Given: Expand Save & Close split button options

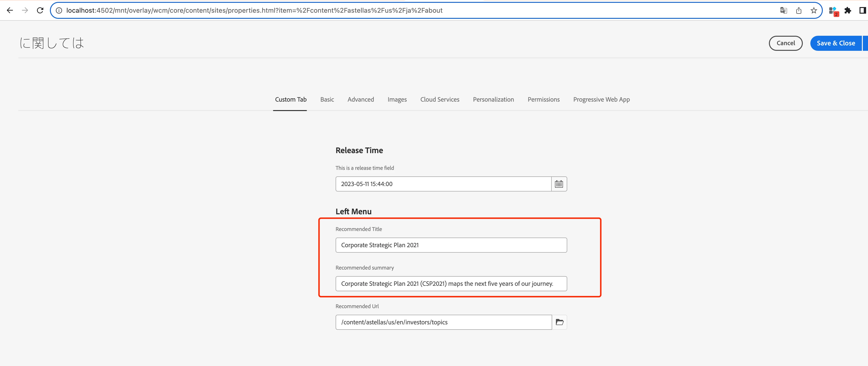Looking at the screenshot, I should [x=865, y=43].
